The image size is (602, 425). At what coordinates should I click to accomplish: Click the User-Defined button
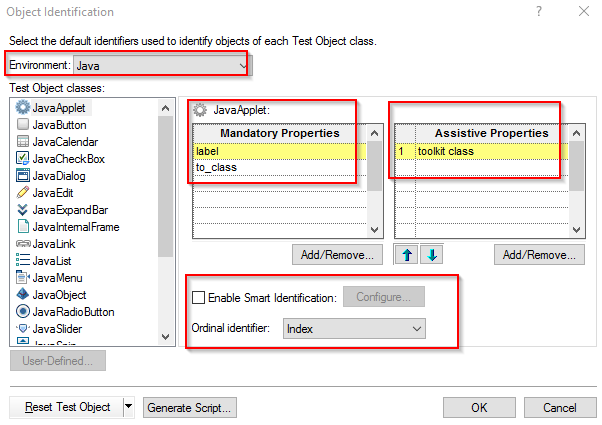[58, 361]
